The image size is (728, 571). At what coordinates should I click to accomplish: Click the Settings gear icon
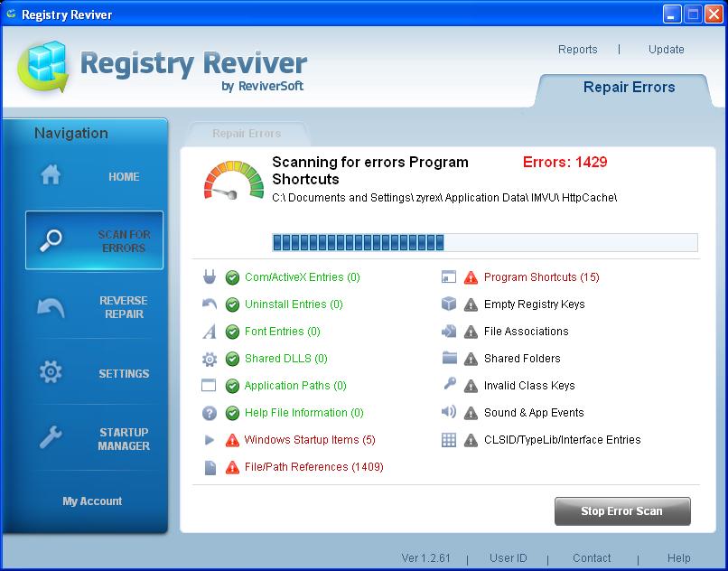[x=52, y=373]
